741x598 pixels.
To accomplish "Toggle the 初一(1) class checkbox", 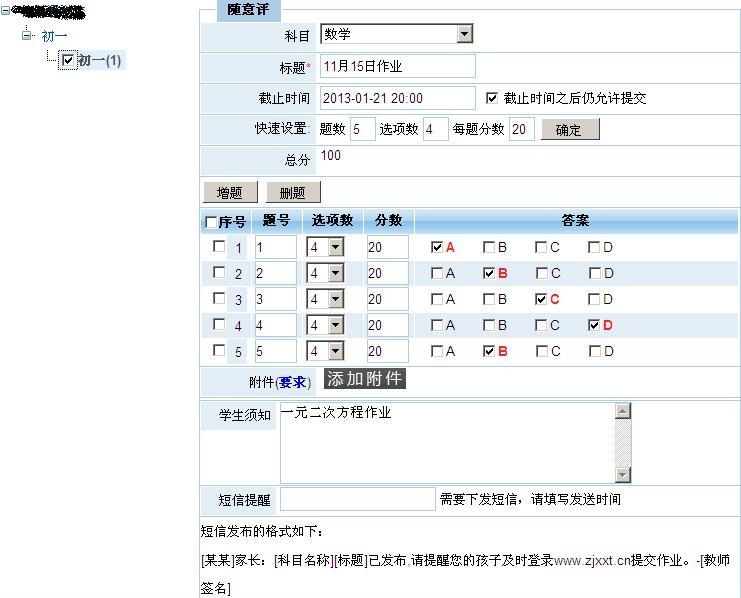I will pyautogui.click(x=68, y=61).
